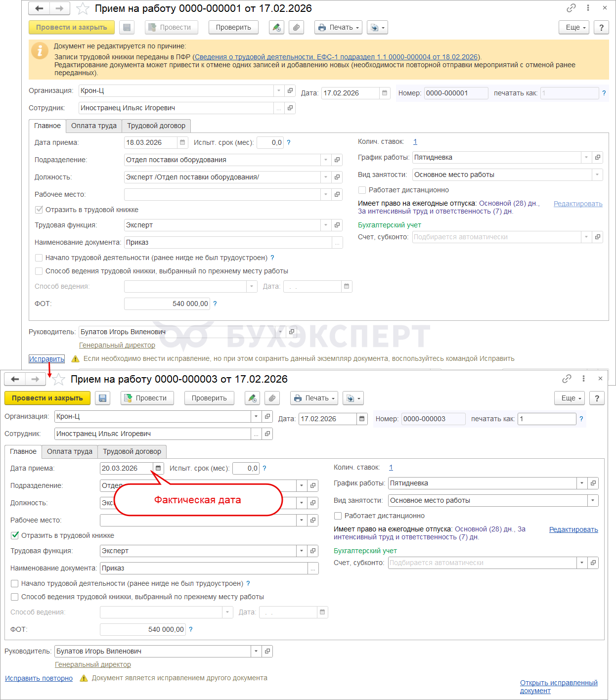The image size is (616, 700).
Task: Click paperclip attachments icon in top window
Action: click(296, 27)
